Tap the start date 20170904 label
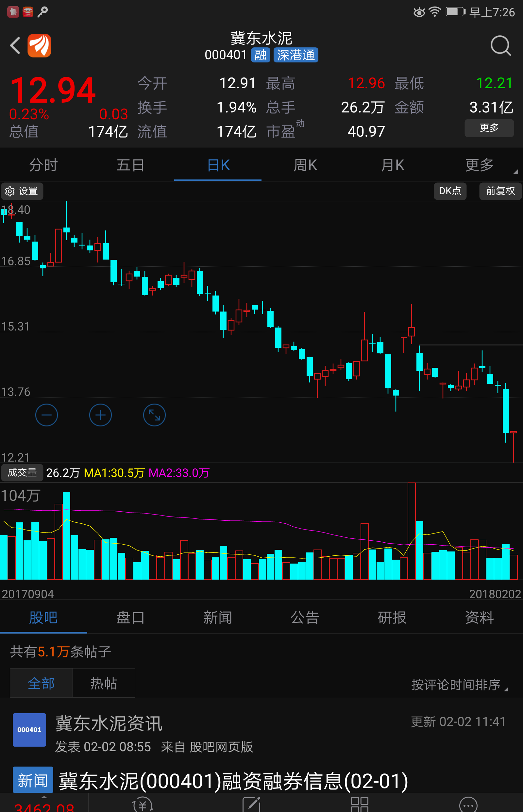Viewport: 523px width, 812px height. pyautogui.click(x=28, y=594)
